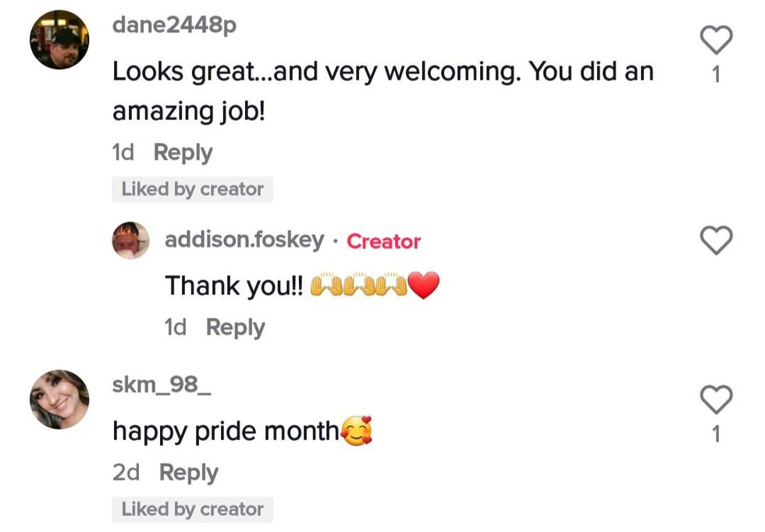
Task: Tap the heart on addison.foskey's reply
Action: tap(717, 240)
